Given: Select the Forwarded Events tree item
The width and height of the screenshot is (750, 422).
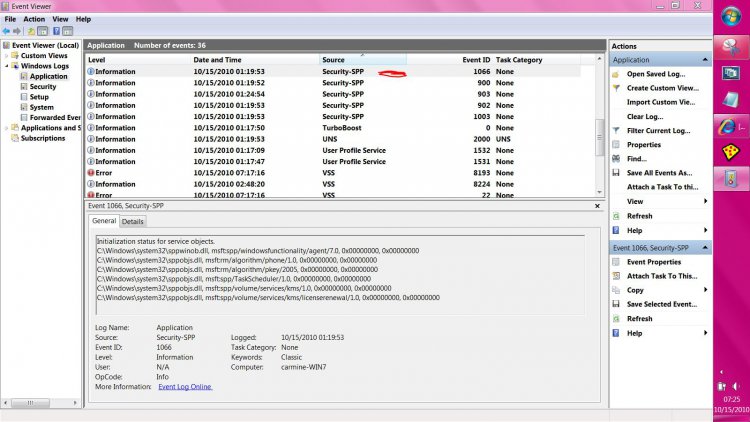Looking at the screenshot, I should (55, 118).
